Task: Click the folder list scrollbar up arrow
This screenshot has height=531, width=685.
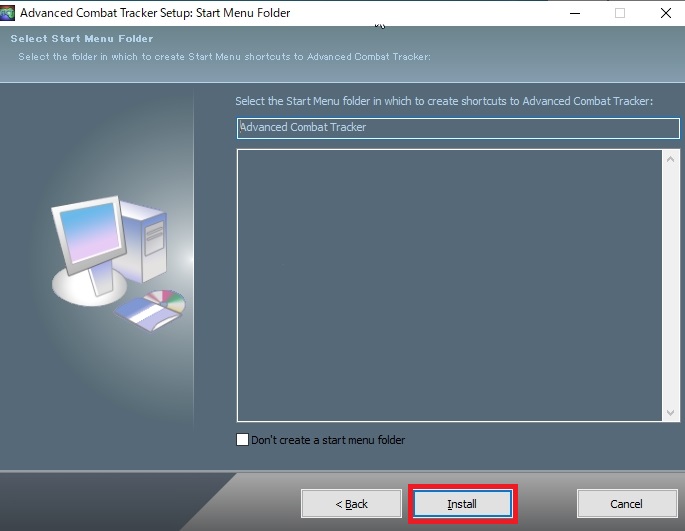Action: 671,160
